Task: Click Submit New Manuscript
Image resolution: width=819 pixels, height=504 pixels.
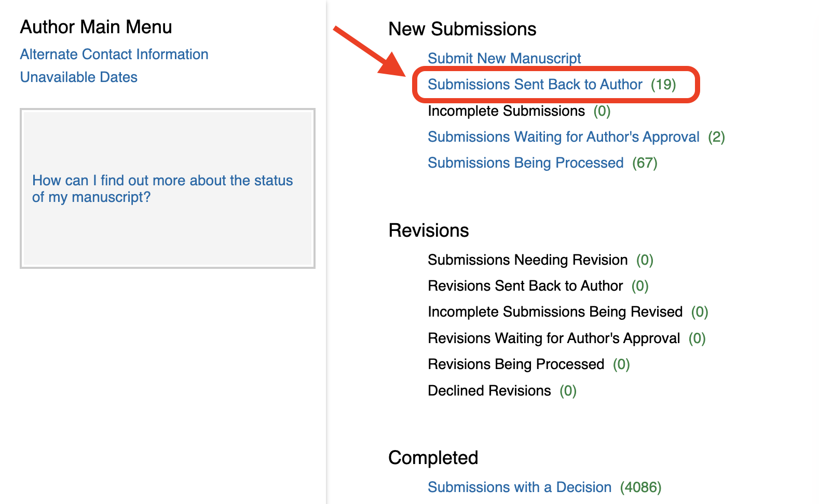Action: (x=504, y=58)
